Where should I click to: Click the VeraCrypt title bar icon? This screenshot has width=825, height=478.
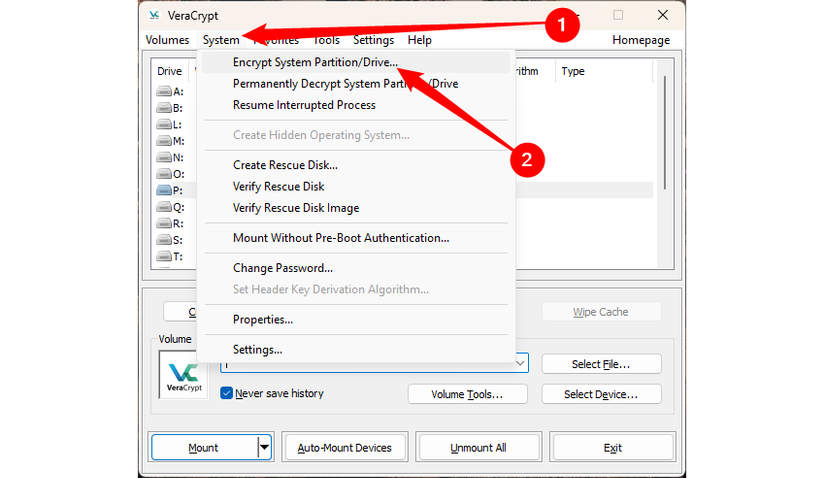coord(154,15)
